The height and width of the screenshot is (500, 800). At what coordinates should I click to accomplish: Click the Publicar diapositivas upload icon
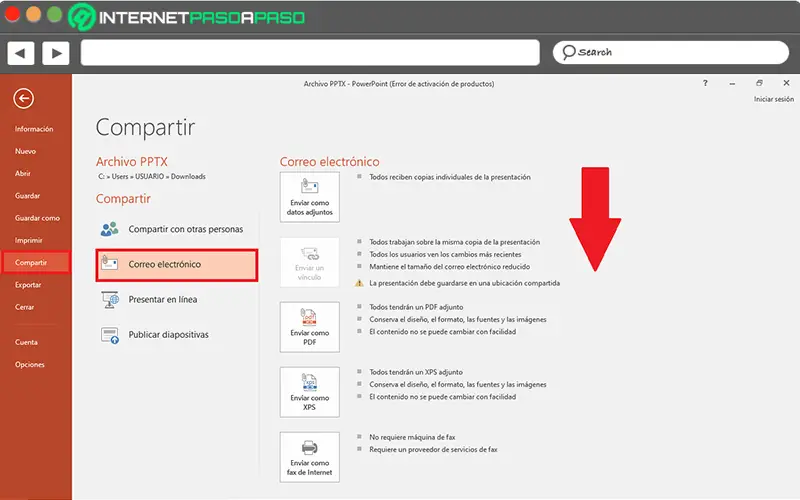110,335
